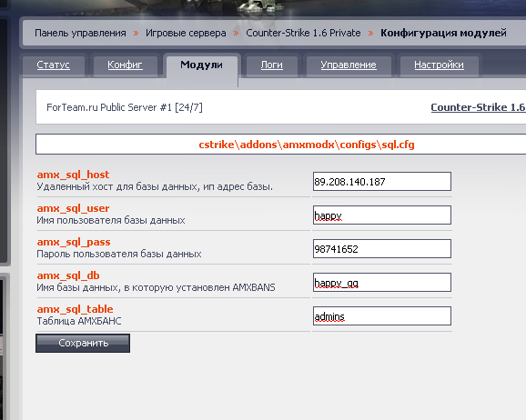
Task: Click the amx_sql_user label
Action: tap(73, 208)
